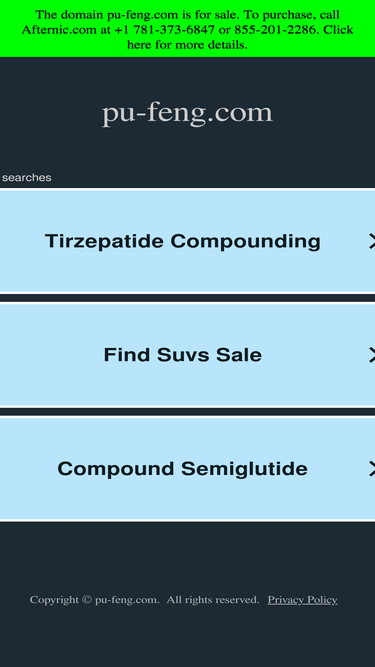Open the Privacy Policy link
This screenshot has width=375, height=667.
[302, 600]
